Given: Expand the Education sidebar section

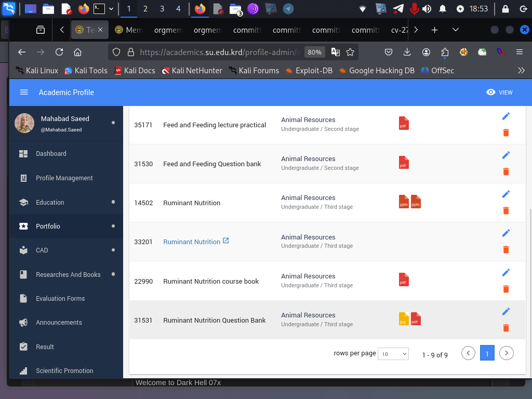Looking at the screenshot, I should 50,202.
